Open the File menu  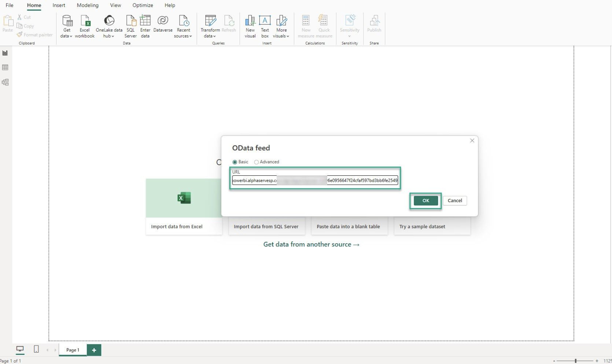(9, 5)
